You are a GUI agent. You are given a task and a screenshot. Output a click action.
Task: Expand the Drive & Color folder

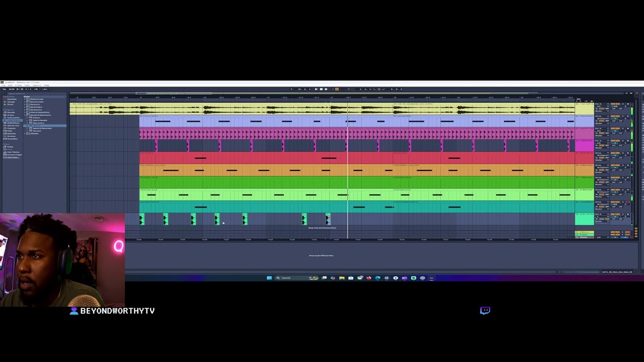click(x=25, y=102)
